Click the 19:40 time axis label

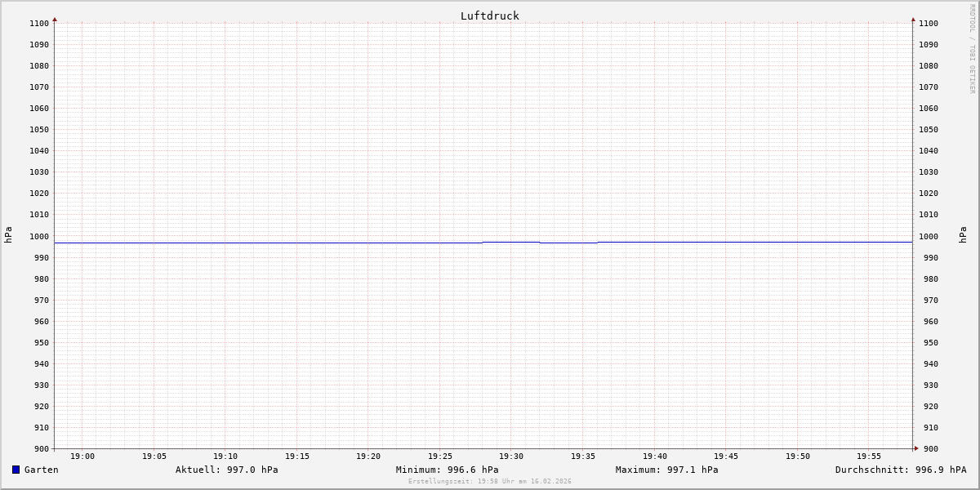click(x=655, y=457)
